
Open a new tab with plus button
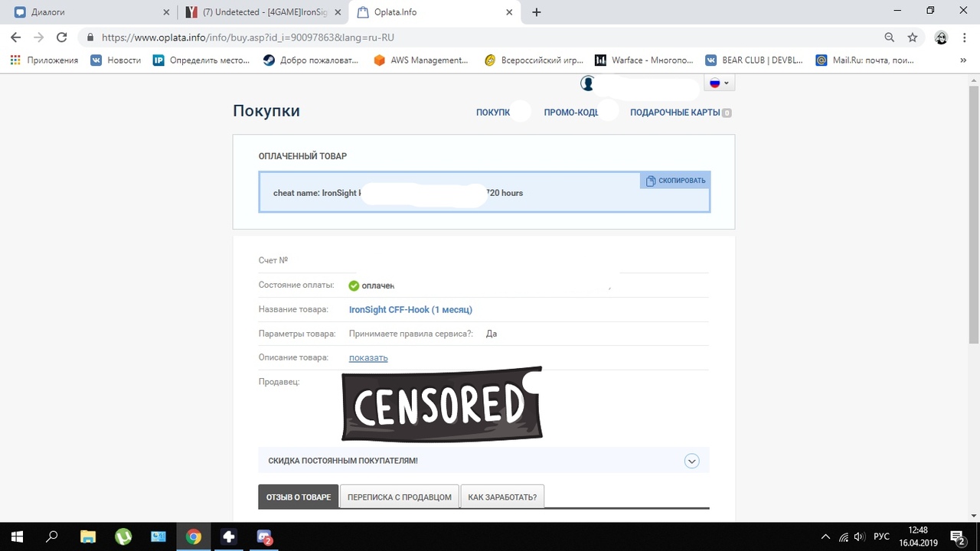(x=536, y=12)
